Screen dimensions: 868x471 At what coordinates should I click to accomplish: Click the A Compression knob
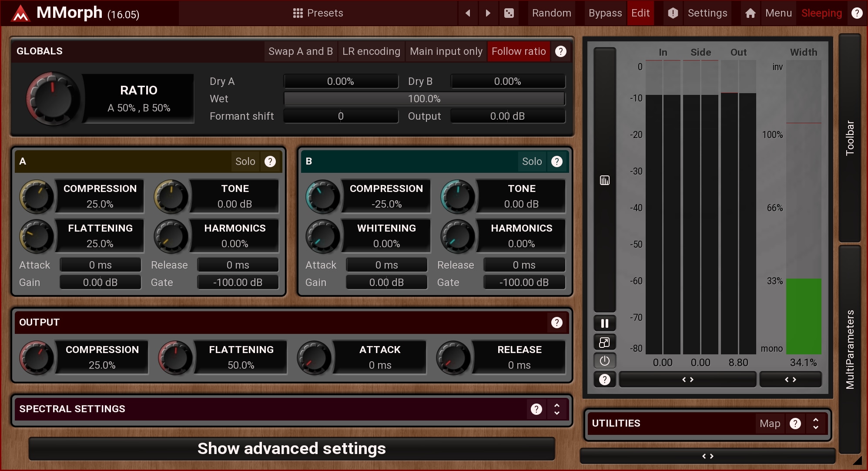pyautogui.click(x=37, y=196)
